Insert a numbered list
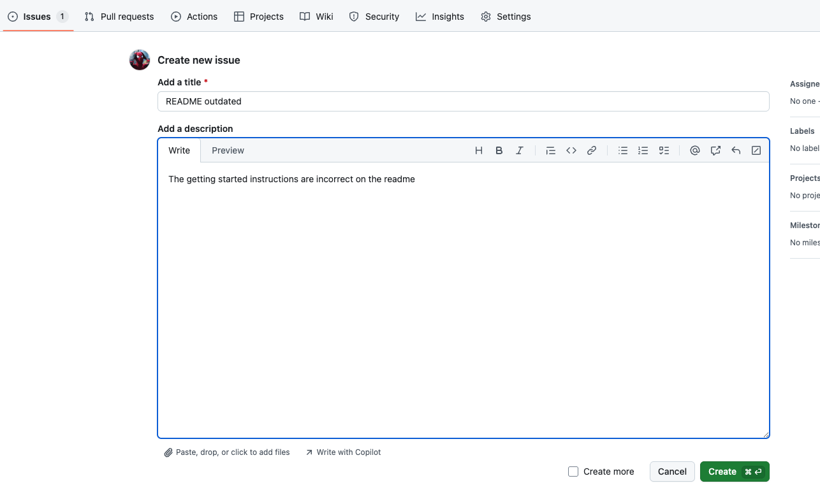The width and height of the screenshot is (820, 504). pos(643,150)
